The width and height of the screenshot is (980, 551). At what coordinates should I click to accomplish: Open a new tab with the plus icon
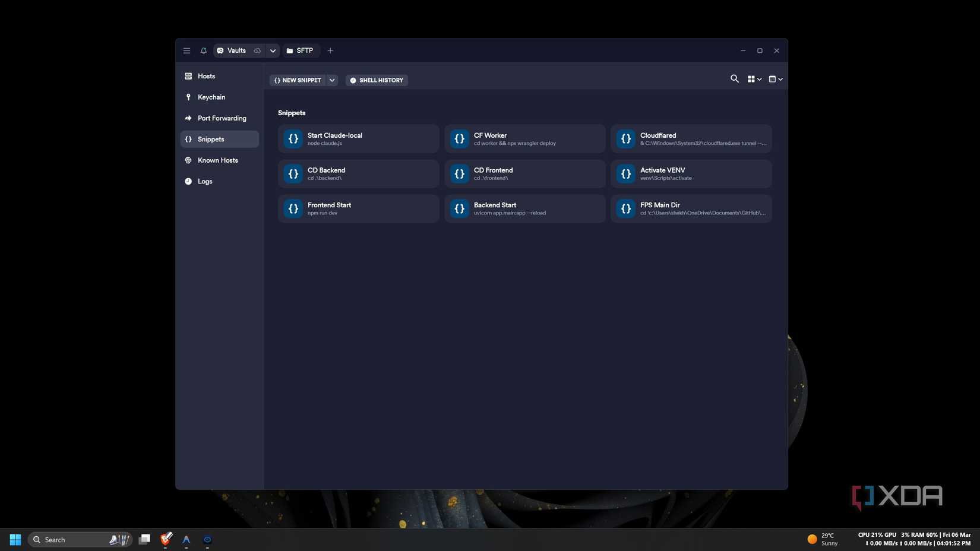pyautogui.click(x=330, y=50)
